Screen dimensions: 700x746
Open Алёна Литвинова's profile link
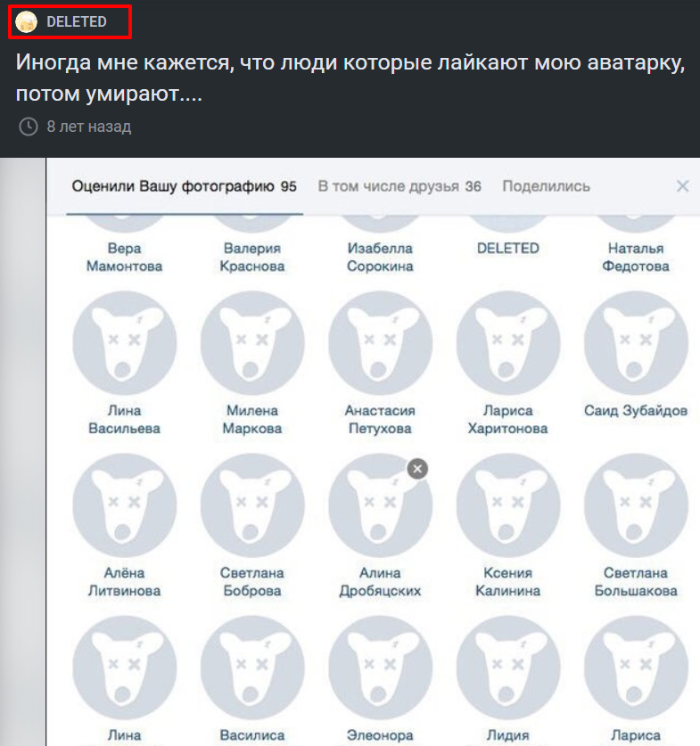[124, 581]
